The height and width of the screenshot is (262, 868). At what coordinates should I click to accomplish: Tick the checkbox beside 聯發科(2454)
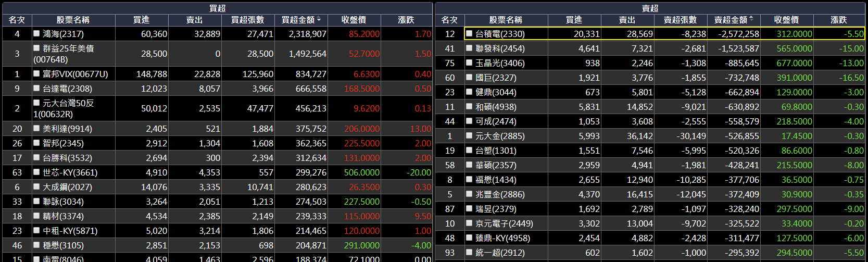469,48
